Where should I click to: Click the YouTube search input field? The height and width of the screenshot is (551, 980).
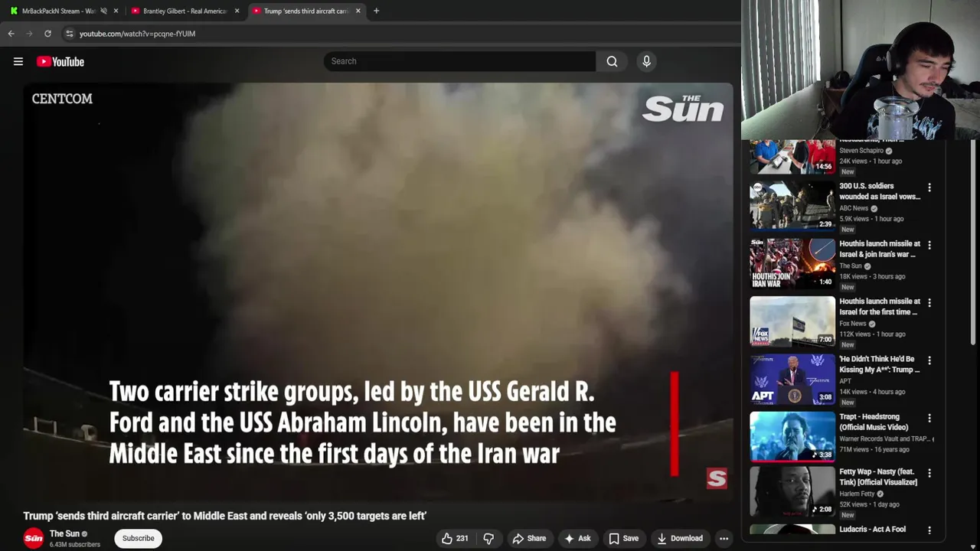[459, 61]
